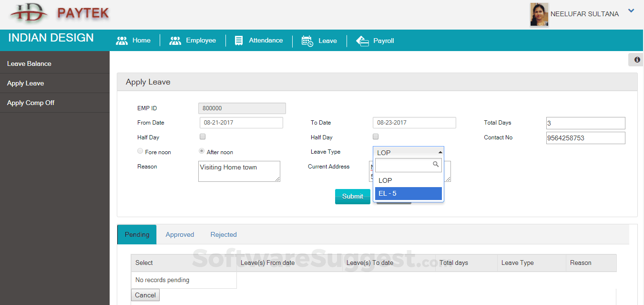The height and width of the screenshot is (305, 644).
Task: Select the Fore noon radio button
Action: coord(140,151)
